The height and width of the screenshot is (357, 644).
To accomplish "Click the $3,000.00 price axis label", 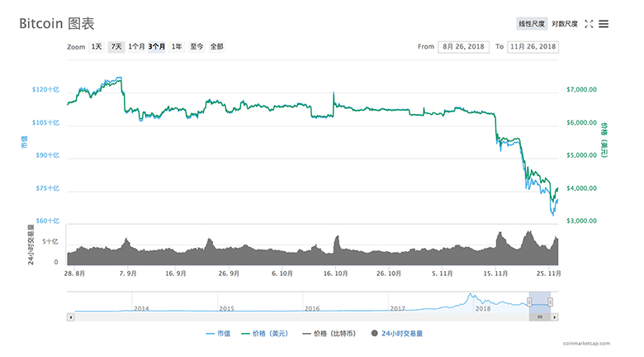I will [x=581, y=221].
